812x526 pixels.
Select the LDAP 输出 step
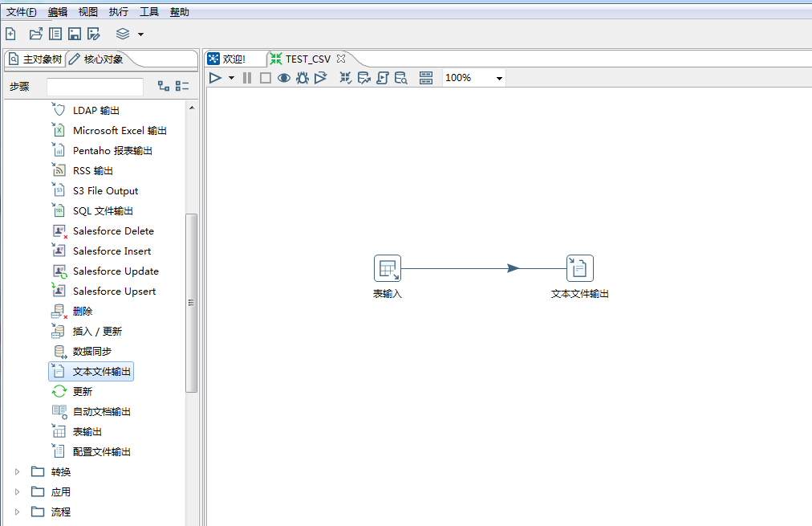[x=86, y=110]
